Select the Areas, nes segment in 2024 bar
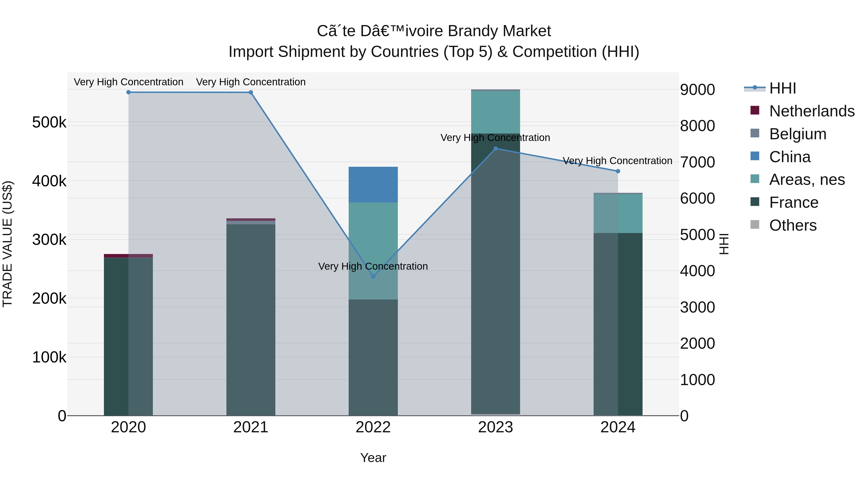Image resolution: width=868 pixels, height=488 pixels. click(x=618, y=214)
